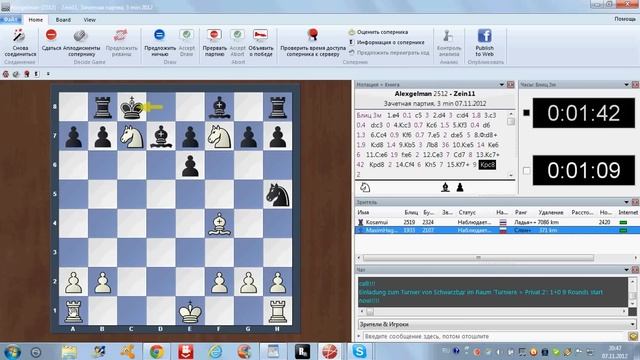Click captured black pawn icon under notation
Image resolution: width=640 pixels, height=360 pixels.
(460, 187)
